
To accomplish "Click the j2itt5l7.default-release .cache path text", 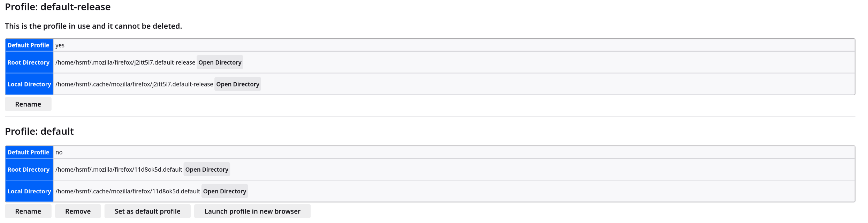I will [134, 84].
